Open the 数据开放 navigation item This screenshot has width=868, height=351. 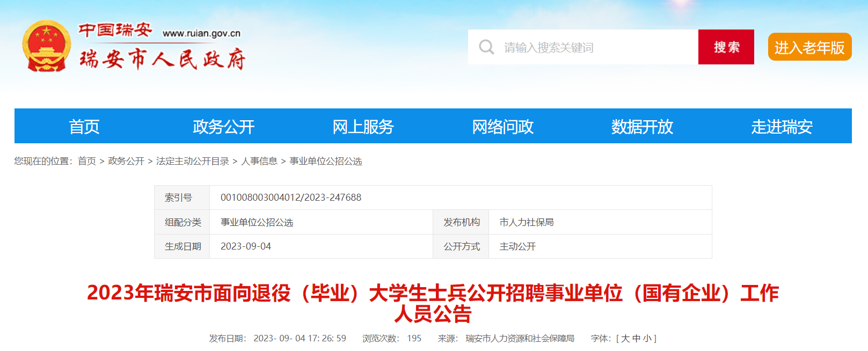pyautogui.click(x=642, y=127)
